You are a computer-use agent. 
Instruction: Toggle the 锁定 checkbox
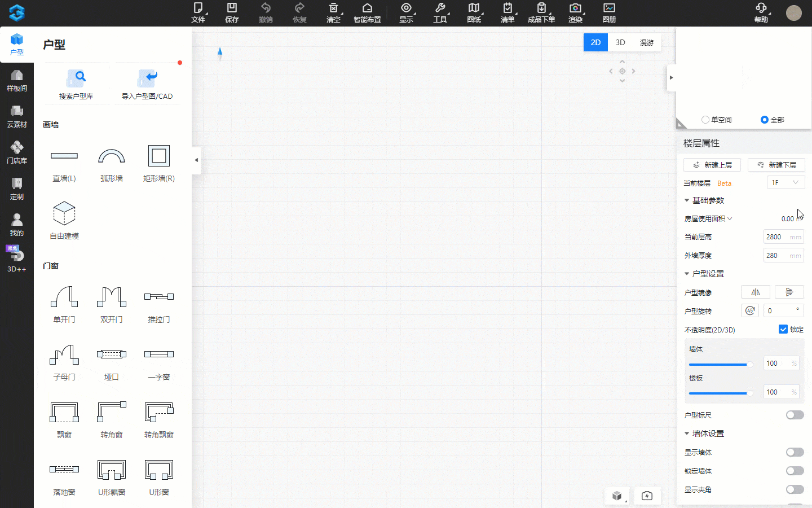click(x=783, y=330)
